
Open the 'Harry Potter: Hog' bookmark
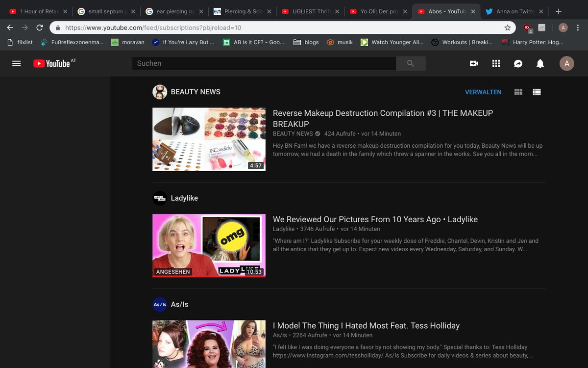click(x=533, y=42)
